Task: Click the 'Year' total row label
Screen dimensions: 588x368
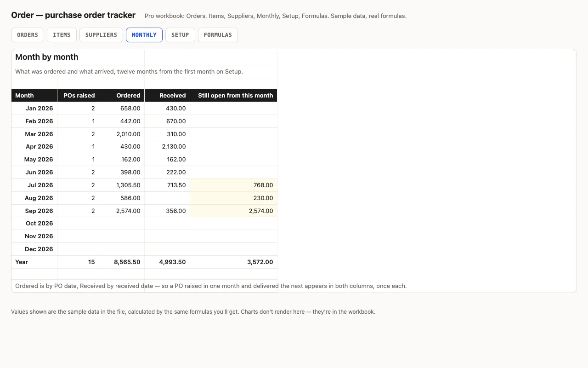Action: [34, 262]
